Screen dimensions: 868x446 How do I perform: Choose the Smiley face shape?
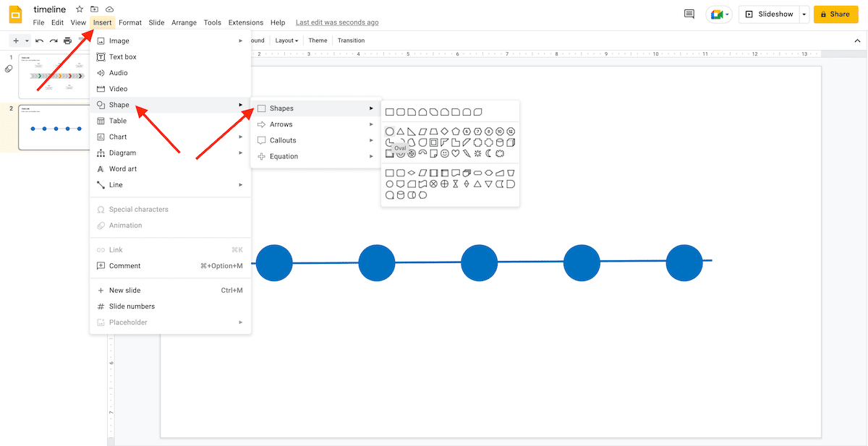pos(445,153)
